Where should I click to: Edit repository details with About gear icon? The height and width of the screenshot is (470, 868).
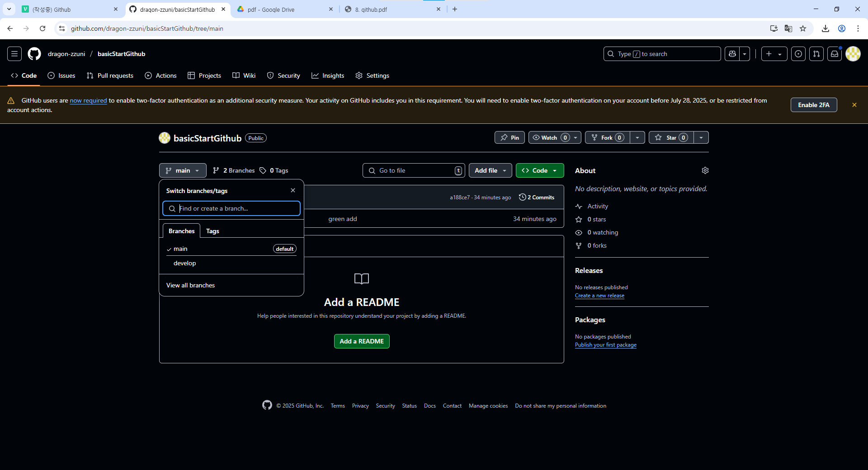coord(705,170)
